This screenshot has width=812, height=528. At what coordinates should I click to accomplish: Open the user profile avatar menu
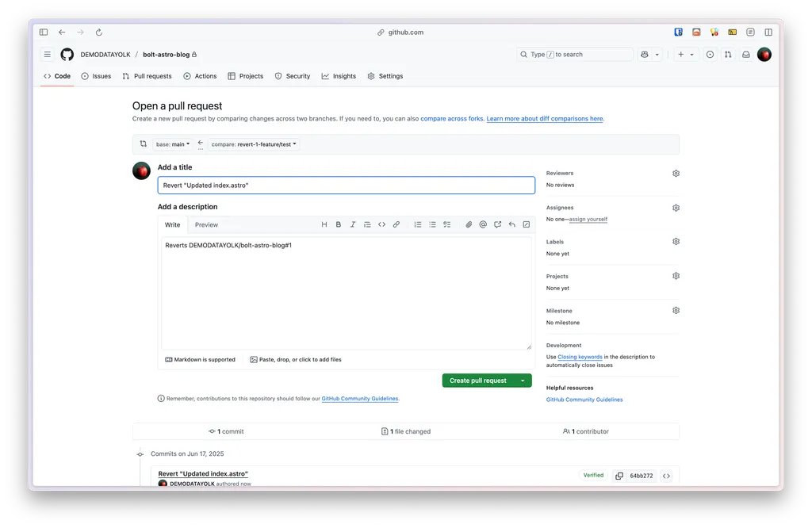764,55
